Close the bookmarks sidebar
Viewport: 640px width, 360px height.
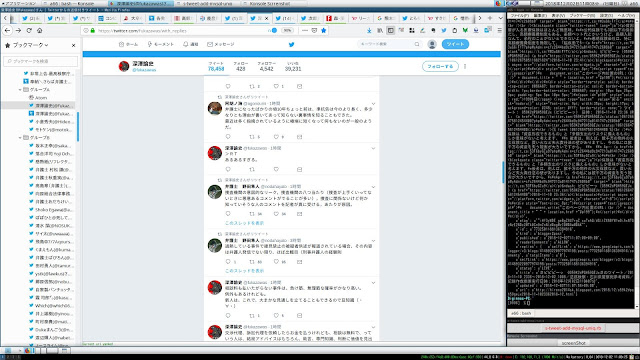click(73, 45)
